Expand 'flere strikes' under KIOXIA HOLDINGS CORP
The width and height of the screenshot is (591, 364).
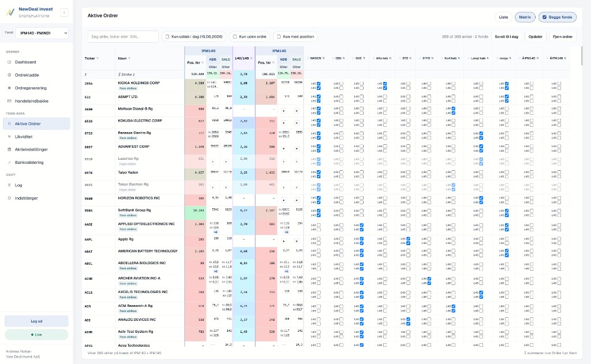tap(128, 89)
